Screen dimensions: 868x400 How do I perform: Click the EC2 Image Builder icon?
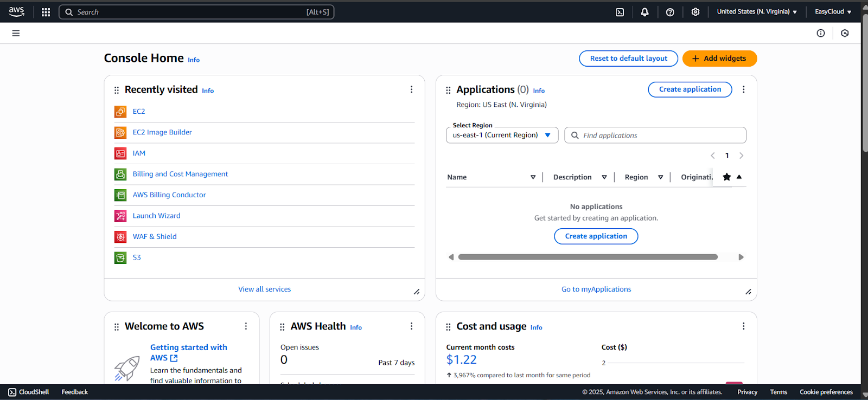pyautogui.click(x=120, y=132)
